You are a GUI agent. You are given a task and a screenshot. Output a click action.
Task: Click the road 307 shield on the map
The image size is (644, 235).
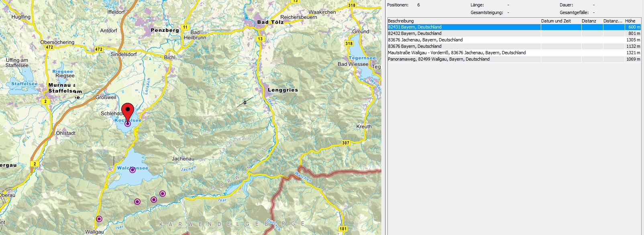click(x=345, y=143)
